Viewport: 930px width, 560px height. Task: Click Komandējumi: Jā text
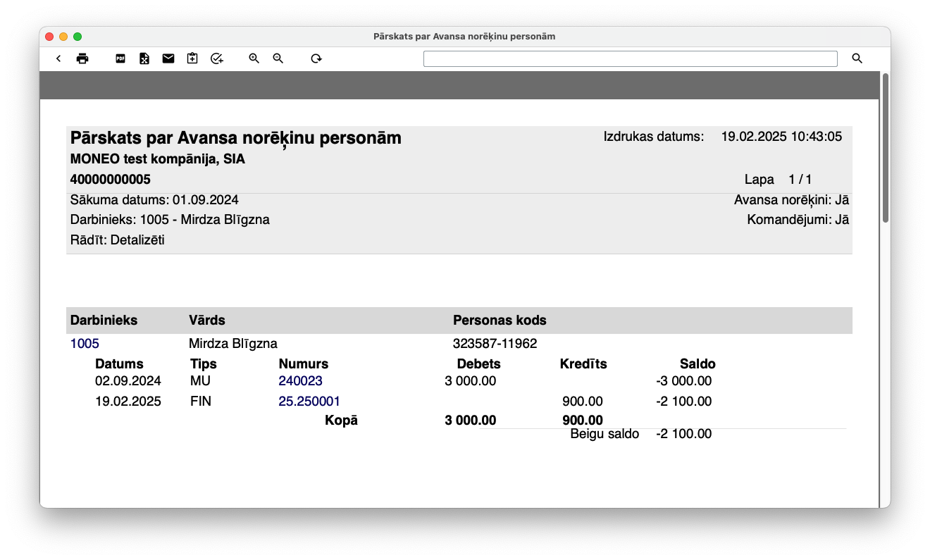[798, 220]
